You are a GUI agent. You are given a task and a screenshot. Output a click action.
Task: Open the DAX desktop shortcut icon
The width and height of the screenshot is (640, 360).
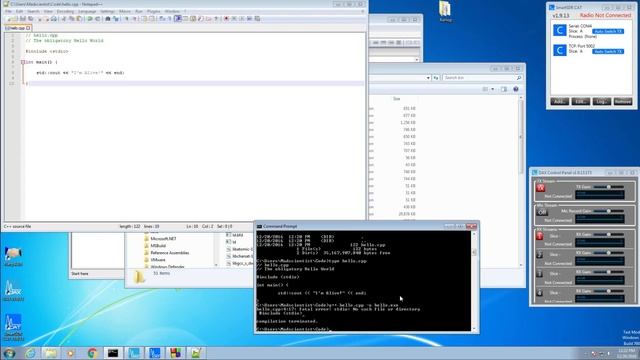click(x=13, y=291)
